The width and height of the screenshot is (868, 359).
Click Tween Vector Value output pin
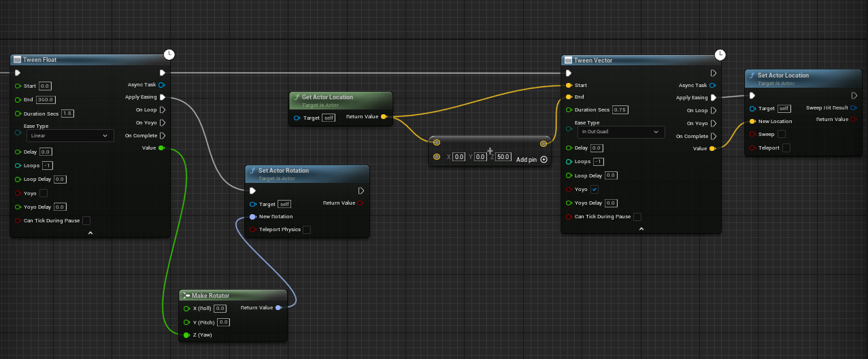pyautogui.click(x=712, y=148)
